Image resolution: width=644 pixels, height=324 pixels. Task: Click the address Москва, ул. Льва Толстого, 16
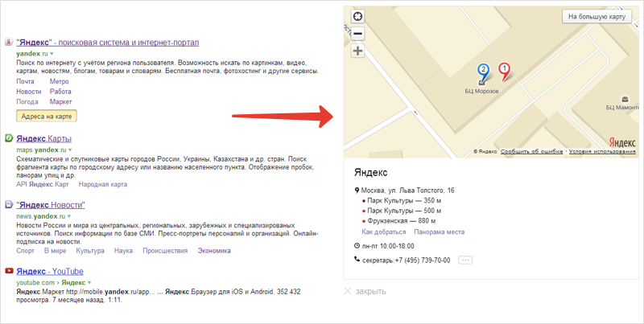coord(407,191)
